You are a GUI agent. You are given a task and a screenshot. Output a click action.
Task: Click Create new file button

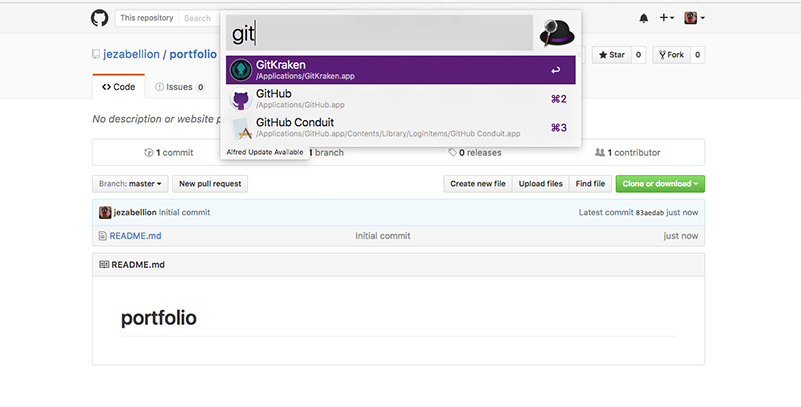pos(478,184)
